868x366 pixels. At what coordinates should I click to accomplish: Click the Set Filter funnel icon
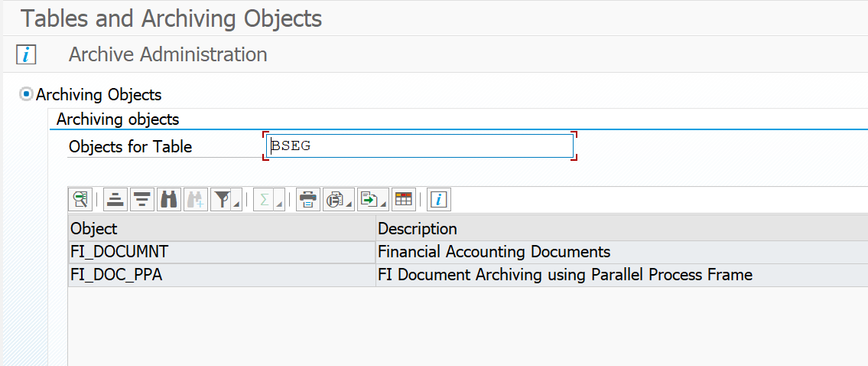(x=222, y=200)
